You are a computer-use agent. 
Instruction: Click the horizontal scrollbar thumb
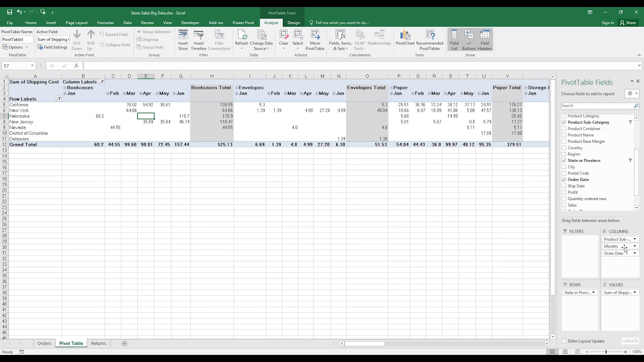click(x=364, y=344)
